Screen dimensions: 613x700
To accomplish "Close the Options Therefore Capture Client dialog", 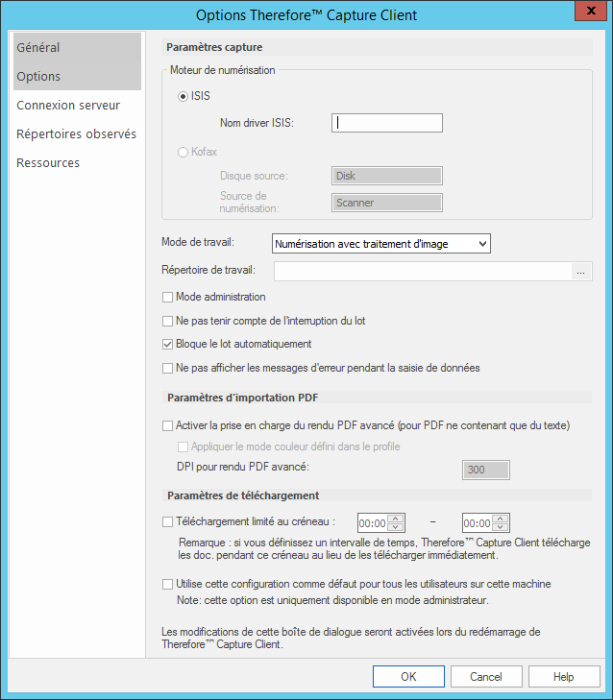I will (591, 11).
